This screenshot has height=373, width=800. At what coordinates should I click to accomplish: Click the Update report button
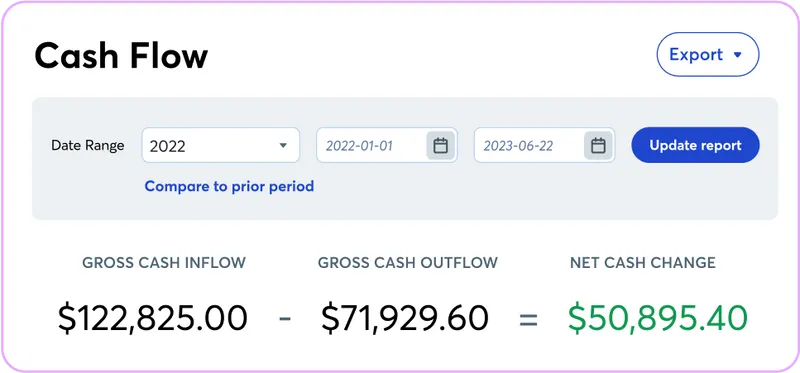695,145
